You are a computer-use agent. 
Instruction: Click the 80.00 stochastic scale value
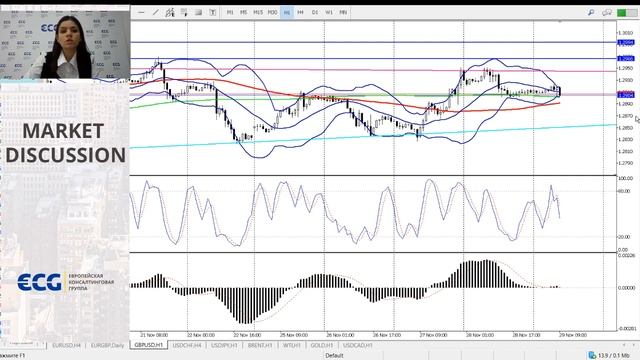624,191
